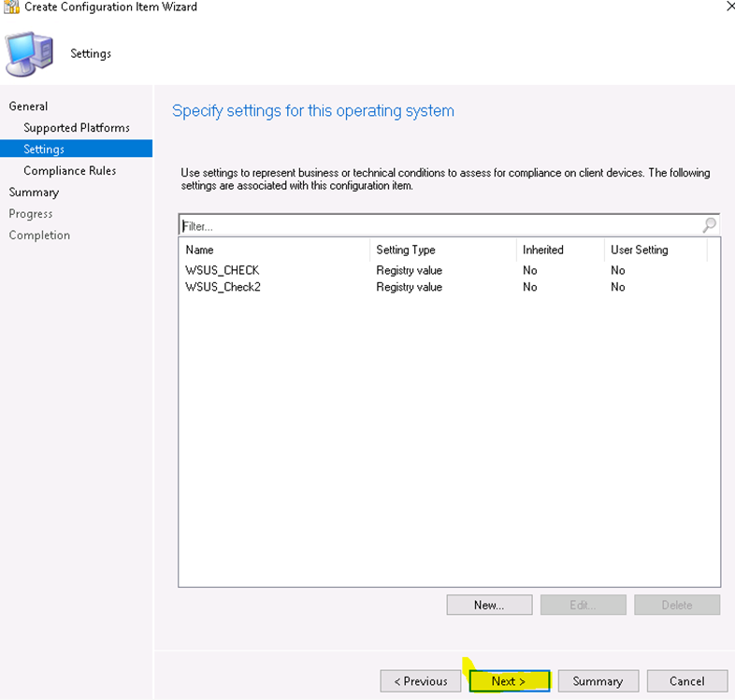This screenshot has height=700, width=735.
Task: Click the Next > button
Action: (x=509, y=681)
